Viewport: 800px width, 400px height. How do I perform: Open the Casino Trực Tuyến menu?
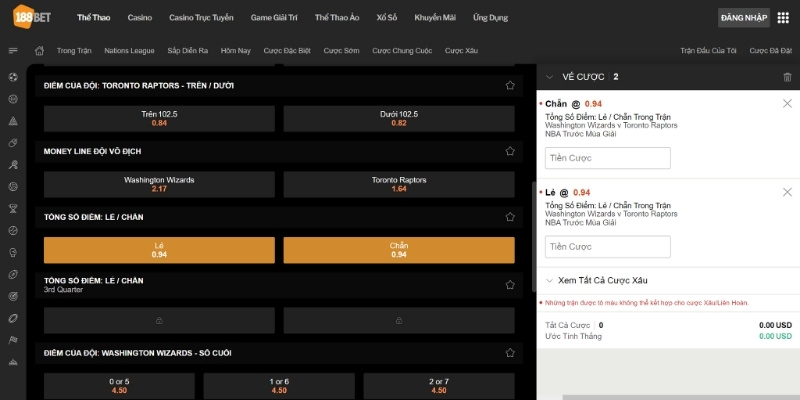pyautogui.click(x=201, y=18)
